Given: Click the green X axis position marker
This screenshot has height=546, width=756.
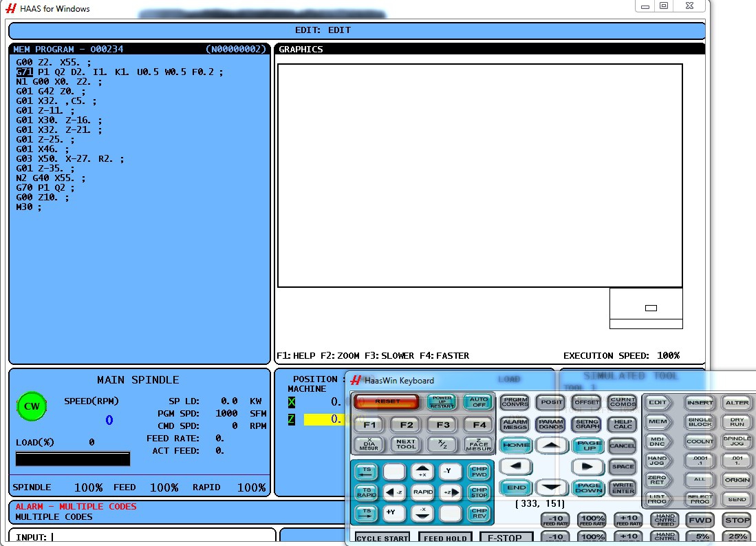Looking at the screenshot, I should (291, 401).
